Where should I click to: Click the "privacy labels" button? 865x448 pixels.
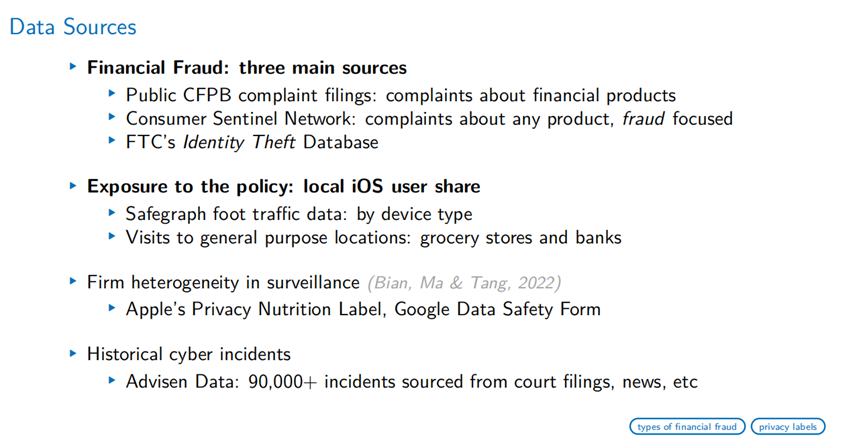[x=788, y=427]
